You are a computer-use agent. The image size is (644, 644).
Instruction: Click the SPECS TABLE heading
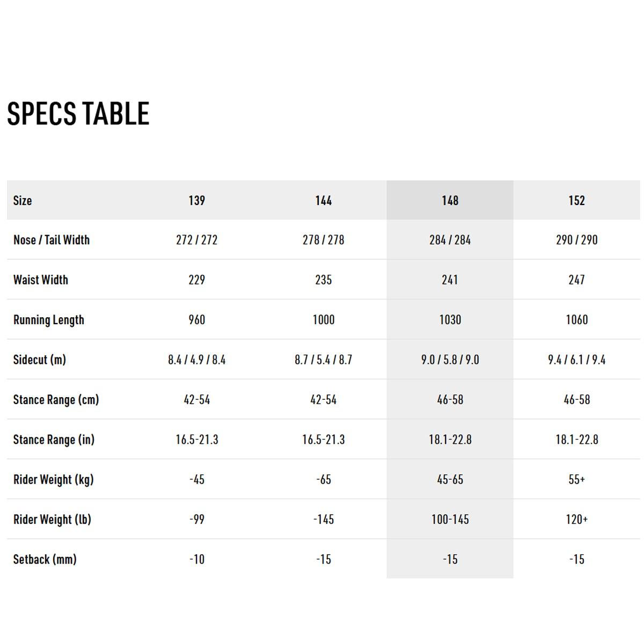pyautogui.click(x=78, y=114)
